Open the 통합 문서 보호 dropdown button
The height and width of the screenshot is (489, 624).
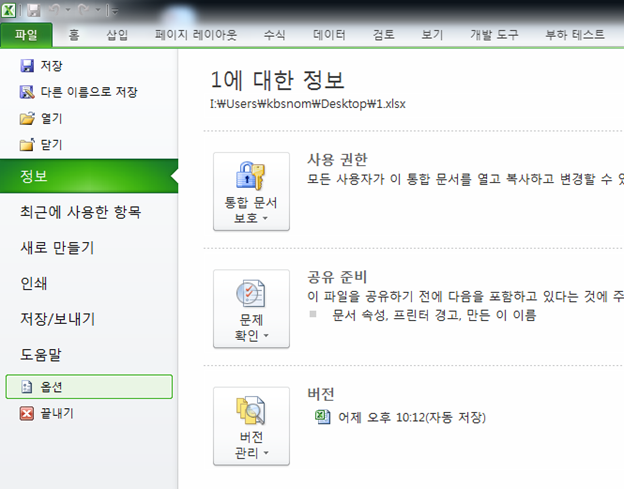(251, 191)
